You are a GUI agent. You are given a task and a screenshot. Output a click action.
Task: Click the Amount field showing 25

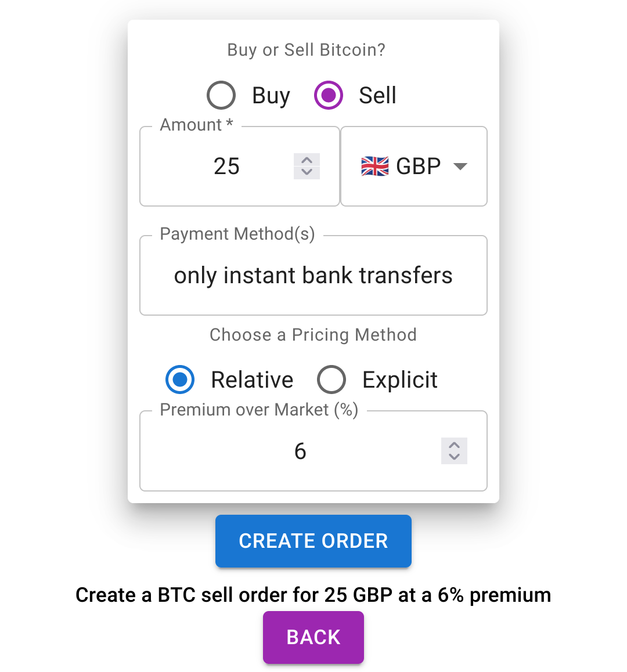pyautogui.click(x=226, y=167)
